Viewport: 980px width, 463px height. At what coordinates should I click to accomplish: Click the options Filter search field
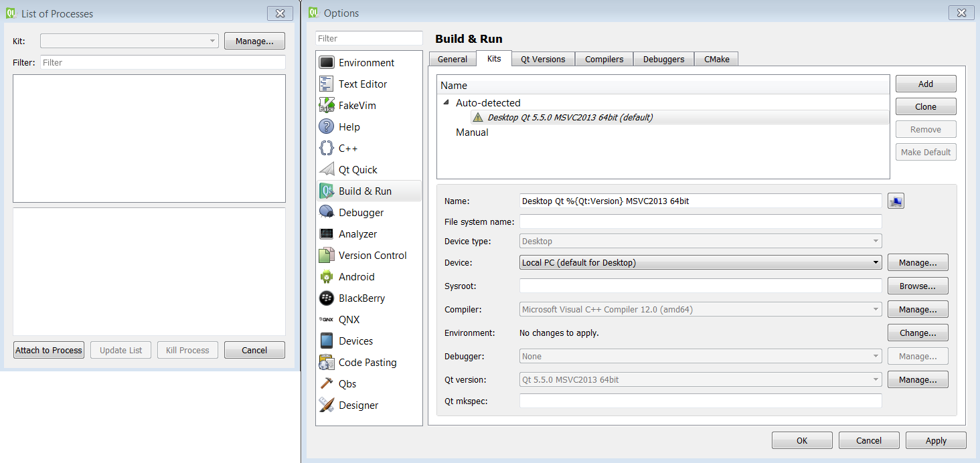pos(369,39)
